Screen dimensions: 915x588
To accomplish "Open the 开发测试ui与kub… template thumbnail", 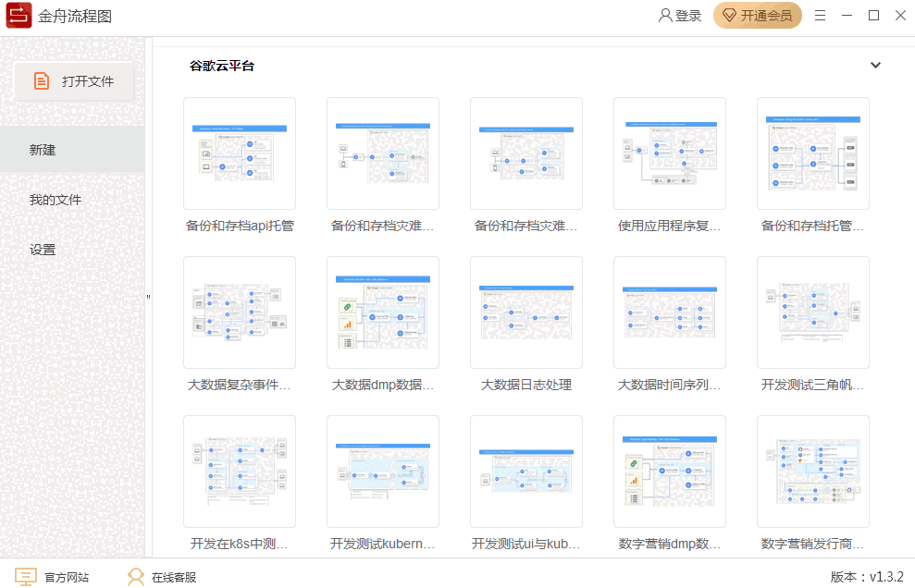I will [x=526, y=472].
